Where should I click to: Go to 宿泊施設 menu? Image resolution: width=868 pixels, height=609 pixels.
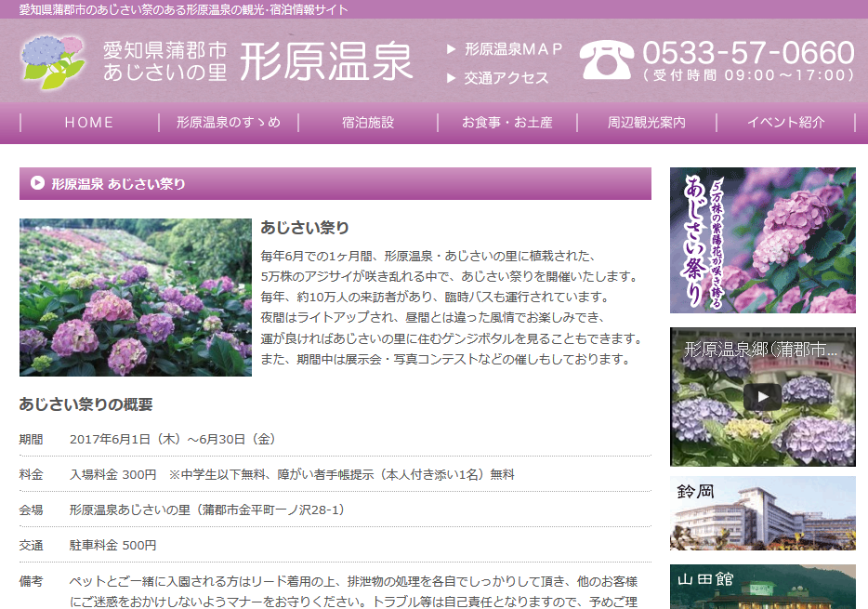click(368, 123)
